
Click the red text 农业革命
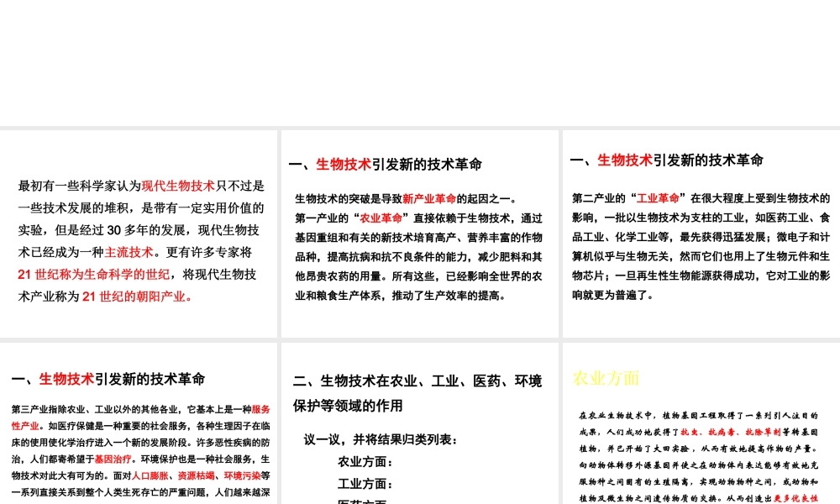(x=381, y=218)
